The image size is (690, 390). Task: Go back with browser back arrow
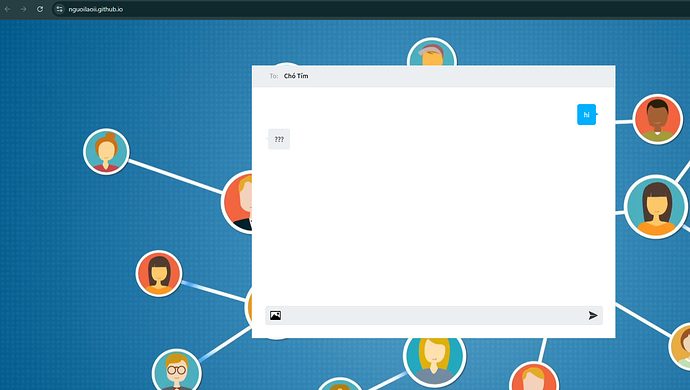(7, 9)
